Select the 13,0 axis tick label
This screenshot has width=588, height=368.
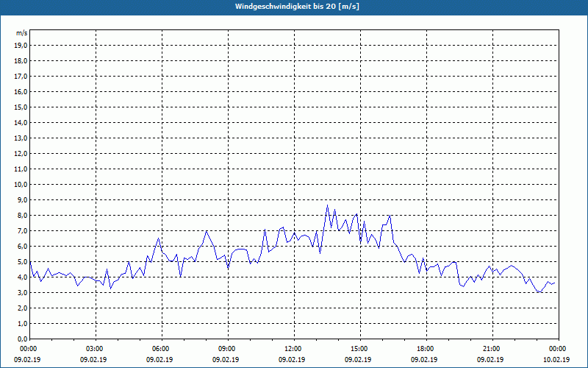21,138
